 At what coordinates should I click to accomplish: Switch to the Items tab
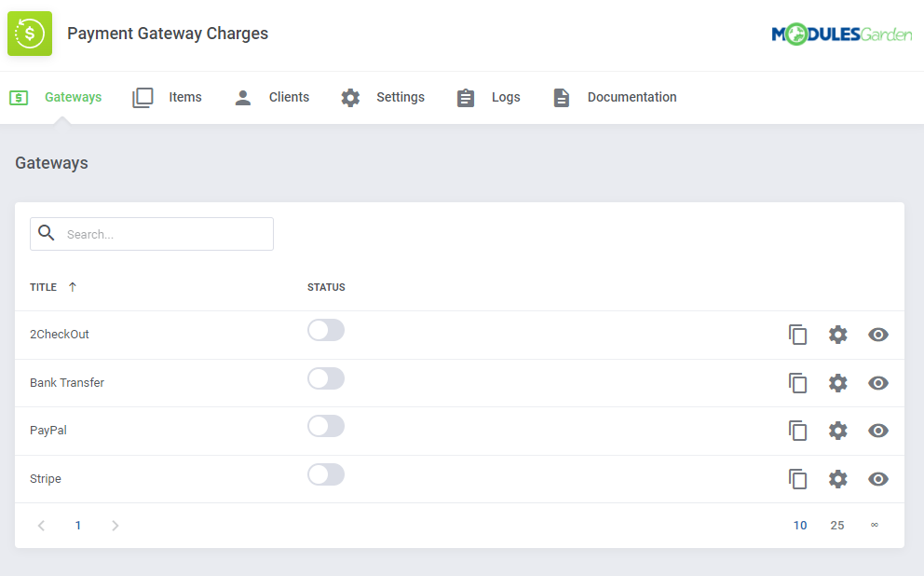tap(185, 97)
